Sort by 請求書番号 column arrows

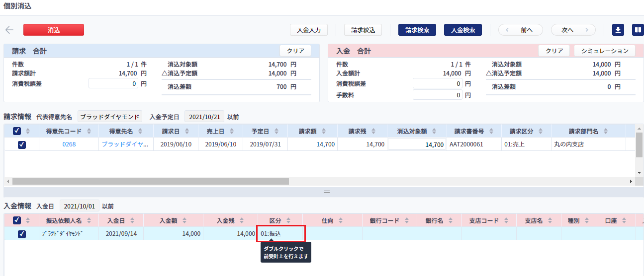pos(492,131)
